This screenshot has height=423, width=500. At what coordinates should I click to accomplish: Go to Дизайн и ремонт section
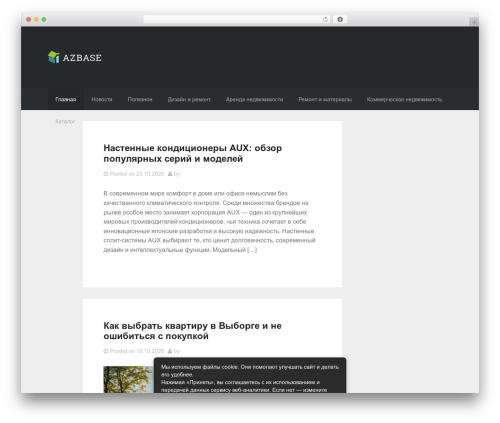click(x=189, y=99)
